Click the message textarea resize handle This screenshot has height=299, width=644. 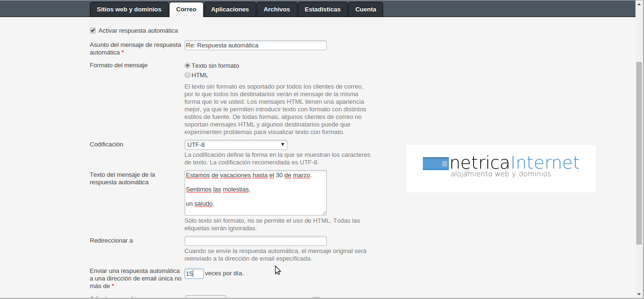(324, 213)
